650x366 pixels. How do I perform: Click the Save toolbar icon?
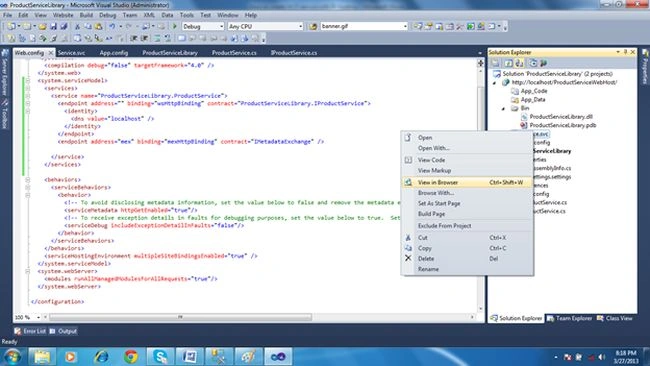(x=53, y=26)
